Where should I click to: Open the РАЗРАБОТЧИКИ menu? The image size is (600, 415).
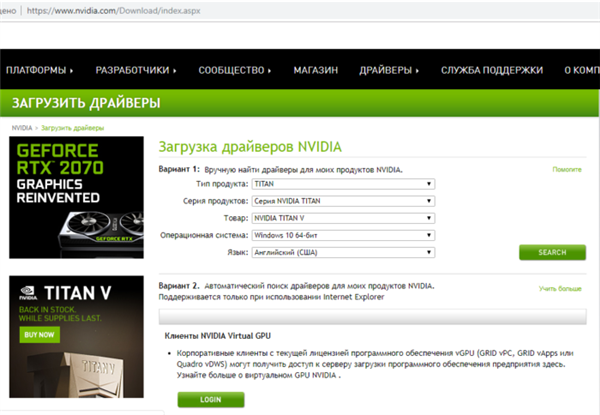pyautogui.click(x=135, y=70)
